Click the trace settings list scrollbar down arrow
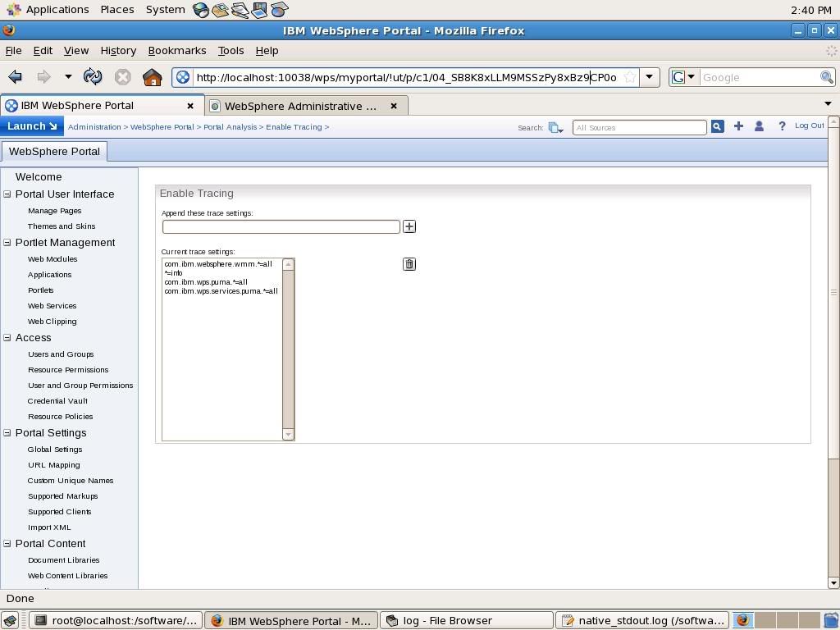This screenshot has width=840, height=630. click(x=288, y=435)
